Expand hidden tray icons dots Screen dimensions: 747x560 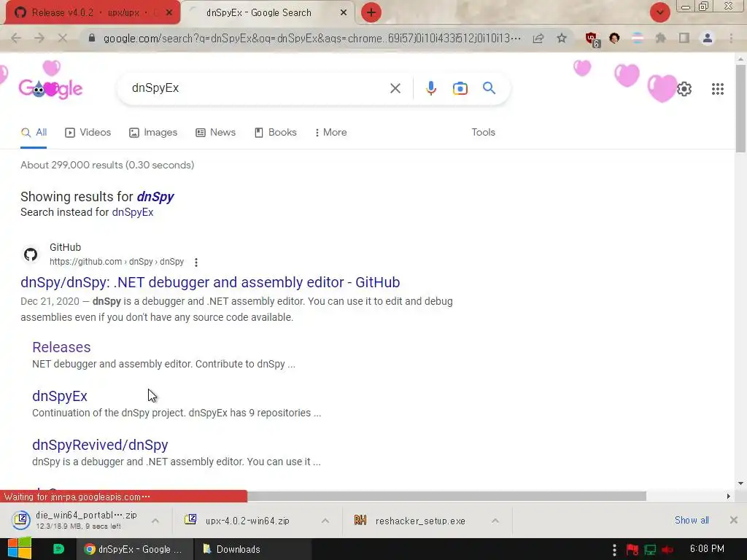(x=614, y=550)
